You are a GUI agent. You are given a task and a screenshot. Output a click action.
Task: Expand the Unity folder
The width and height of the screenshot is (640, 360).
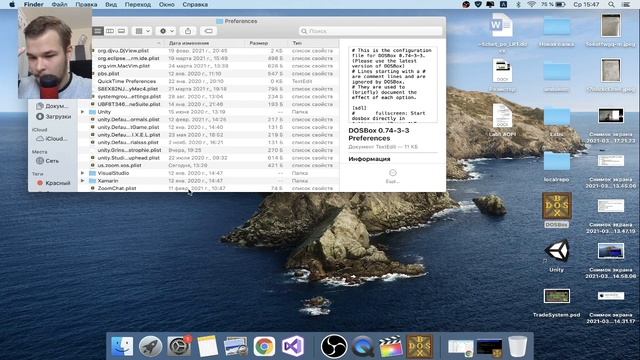click(82, 112)
